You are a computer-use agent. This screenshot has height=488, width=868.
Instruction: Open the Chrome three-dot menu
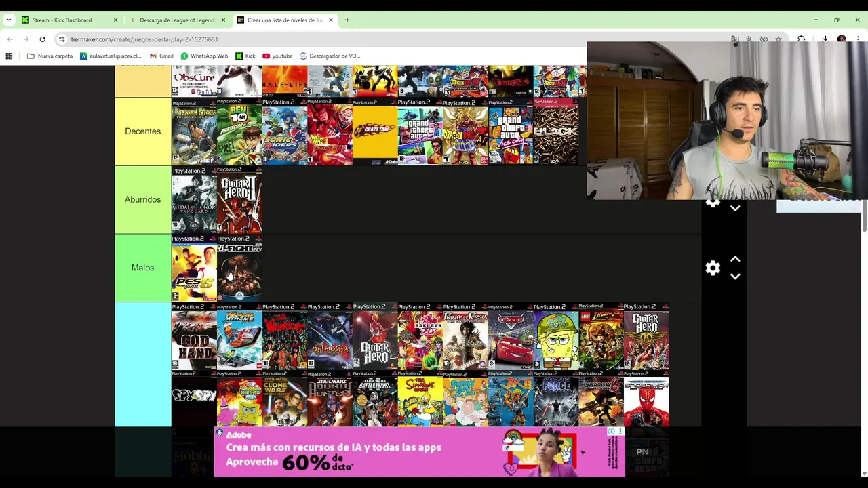(x=858, y=39)
